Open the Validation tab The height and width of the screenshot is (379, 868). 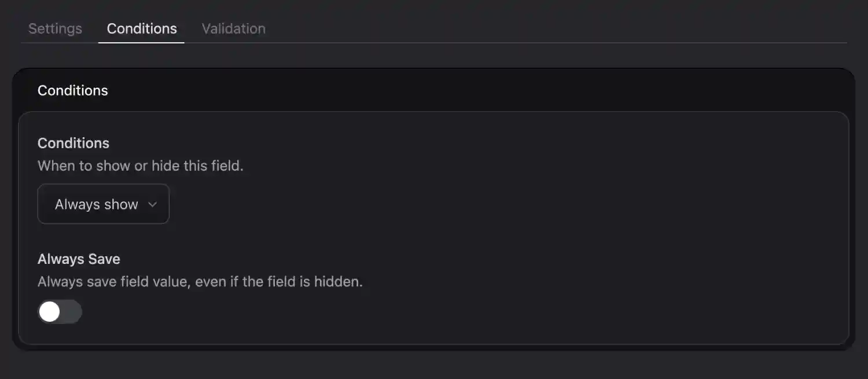click(233, 28)
